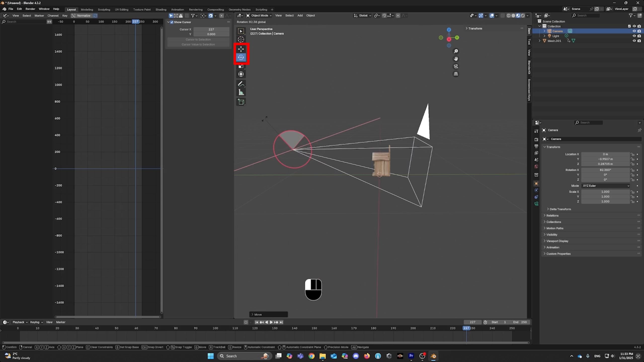This screenshot has width=644, height=362.
Task: Switch to the Shading workspace tab
Action: pyautogui.click(x=161, y=9)
